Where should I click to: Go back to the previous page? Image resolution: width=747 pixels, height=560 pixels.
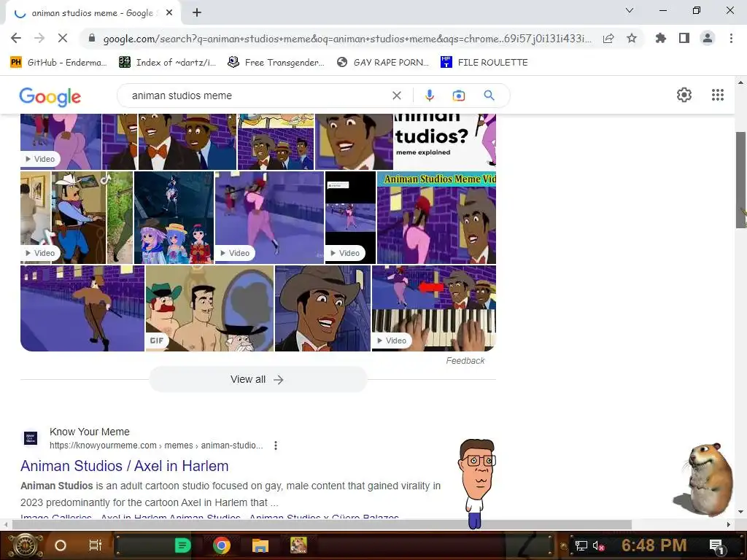pos(16,38)
